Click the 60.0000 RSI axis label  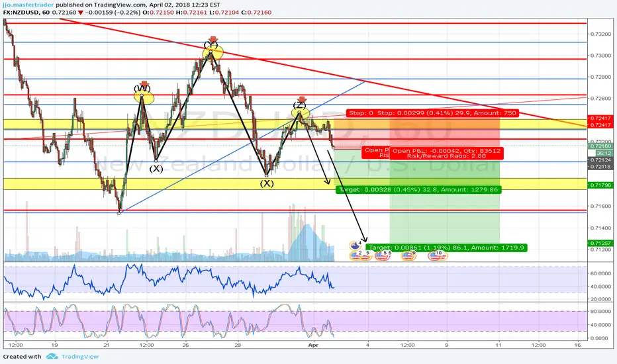point(600,273)
